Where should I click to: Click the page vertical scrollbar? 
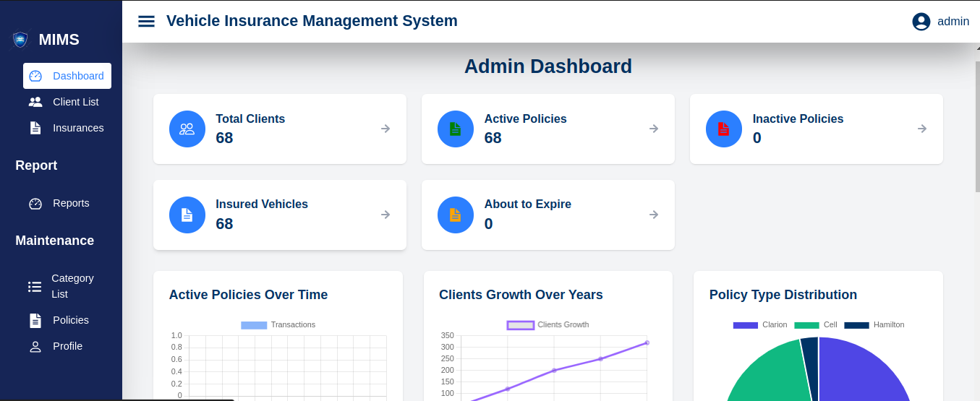click(977, 123)
